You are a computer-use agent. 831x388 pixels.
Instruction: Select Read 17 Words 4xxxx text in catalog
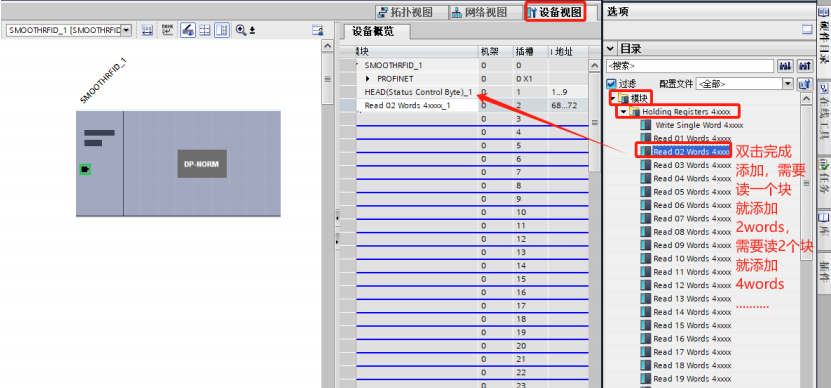[692, 352]
